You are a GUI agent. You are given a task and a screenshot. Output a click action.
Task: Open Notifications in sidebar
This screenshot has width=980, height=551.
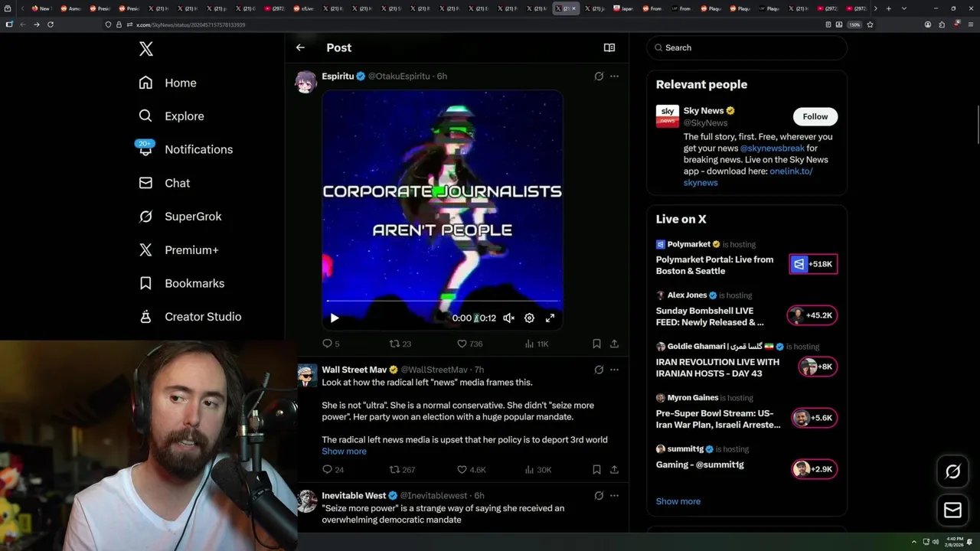coord(185,149)
